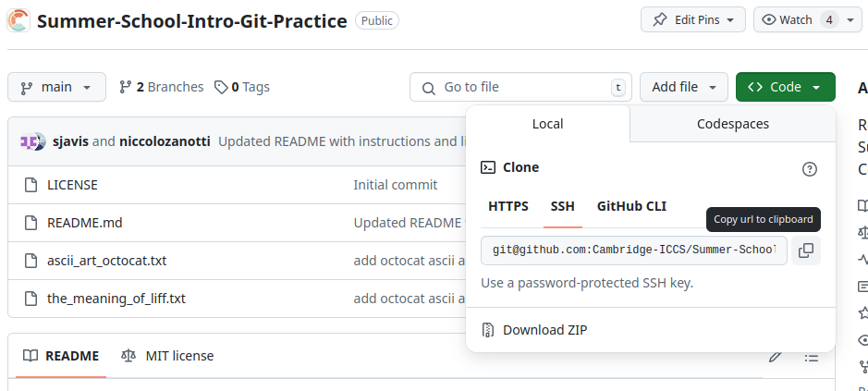Select the HTTPS clone option
Viewport: 868px width, 391px height.
pyautogui.click(x=508, y=206)
